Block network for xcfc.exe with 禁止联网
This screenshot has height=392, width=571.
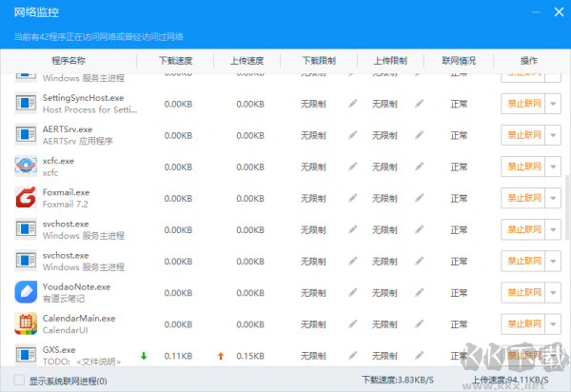522,167
